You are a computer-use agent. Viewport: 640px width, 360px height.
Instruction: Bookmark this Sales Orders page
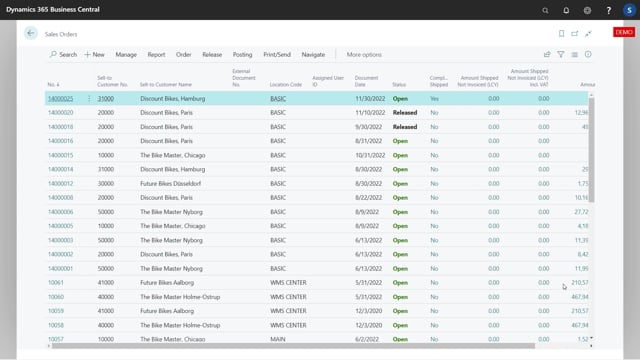561,33
